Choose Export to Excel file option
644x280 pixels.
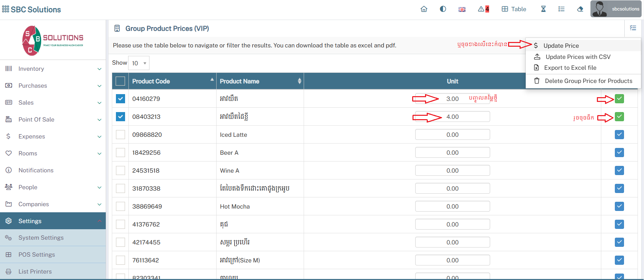(x=570, y=68)
